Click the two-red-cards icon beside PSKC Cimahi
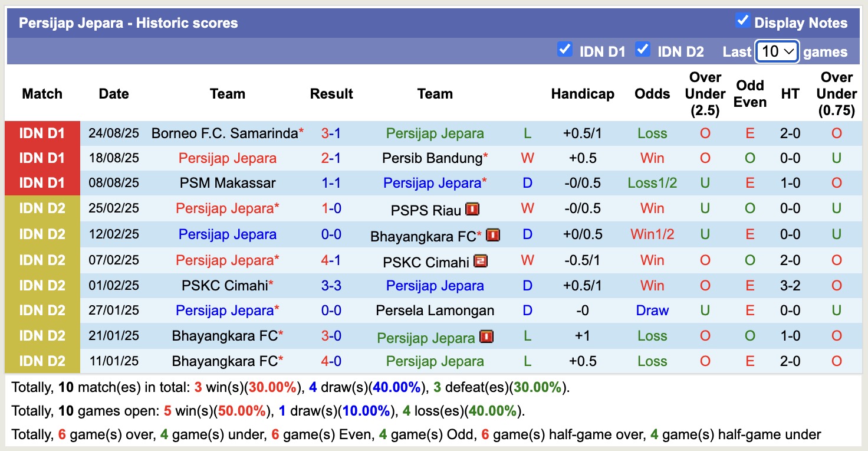Viewport: 868px width, 451px height. tap(480, 261)
